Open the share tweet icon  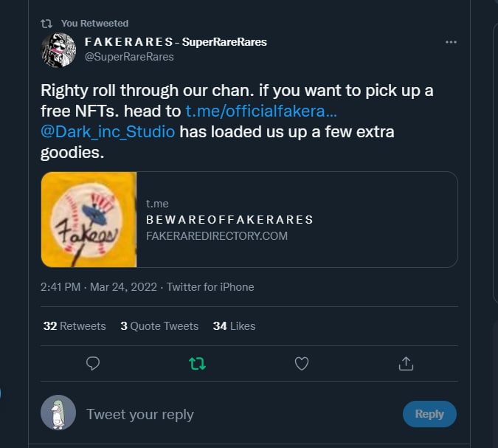[406, 363]
